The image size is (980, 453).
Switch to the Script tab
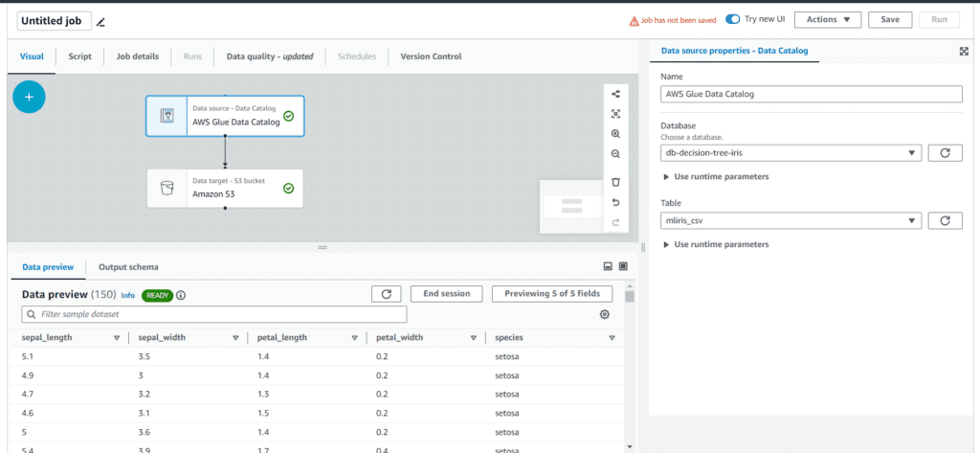pyautogui.click(x=80, y=57)
